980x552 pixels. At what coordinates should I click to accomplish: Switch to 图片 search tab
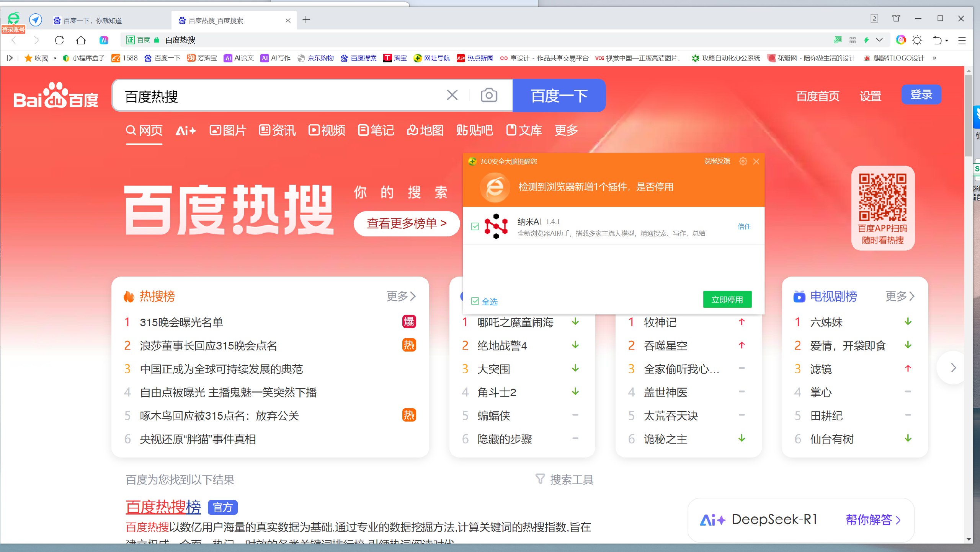pos(228,130)
